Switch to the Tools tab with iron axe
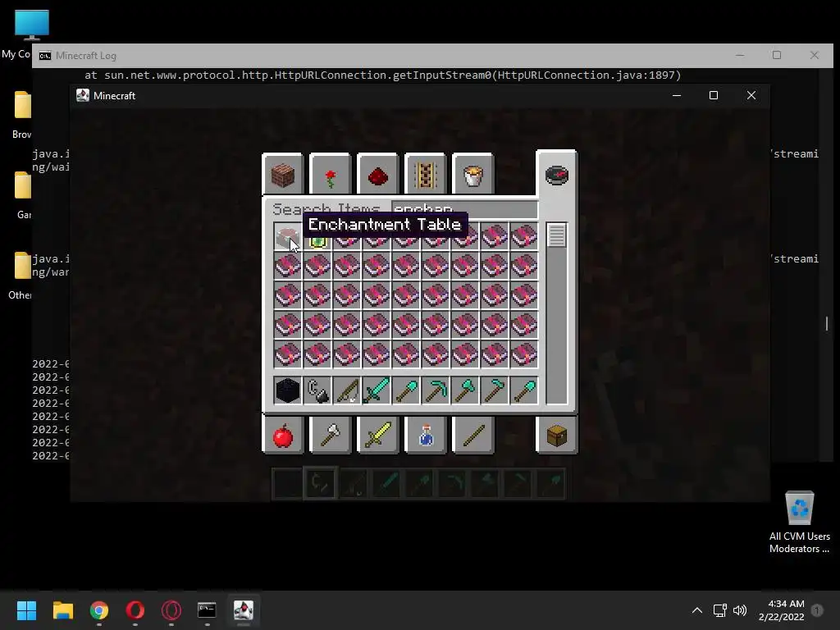The image size is (840, 630). click(x=331, y=435)
